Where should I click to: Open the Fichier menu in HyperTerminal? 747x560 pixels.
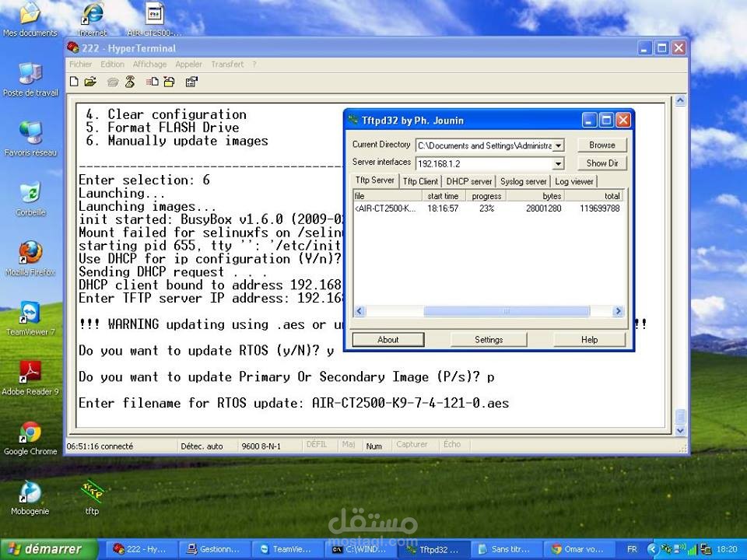coord(80,64)
